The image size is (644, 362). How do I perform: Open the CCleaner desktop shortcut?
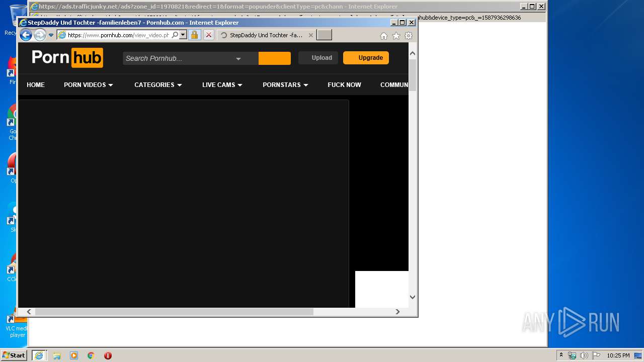point(12,267)
